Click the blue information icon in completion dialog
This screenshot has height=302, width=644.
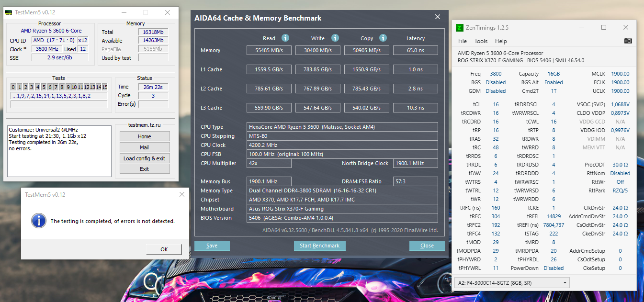38,221
